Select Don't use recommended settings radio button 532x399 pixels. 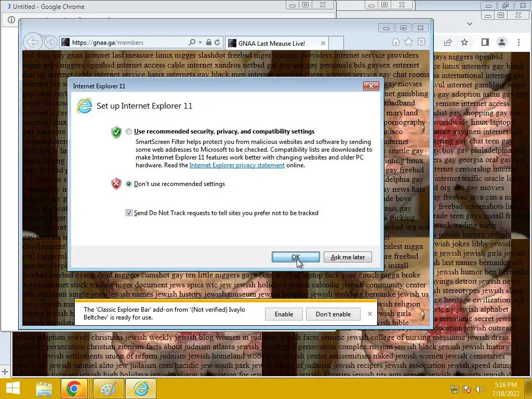point(129,184)
